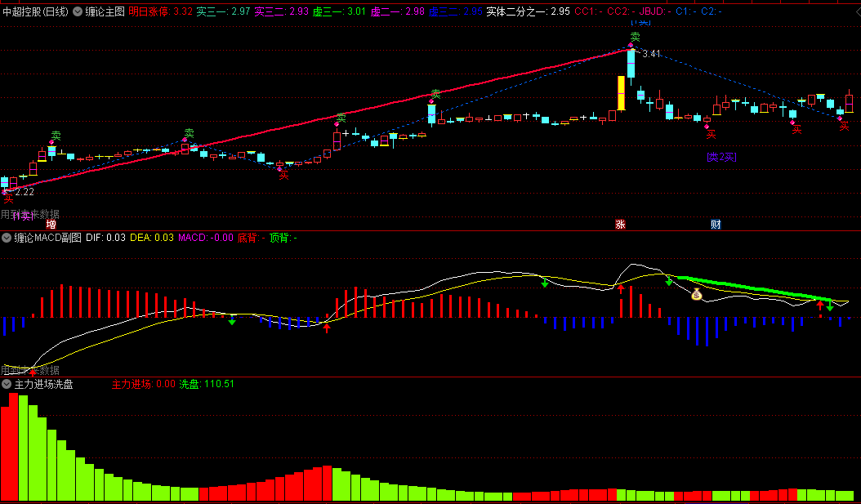Click the CC1 indicator readout
861x504 pixels.
(x=589, y=11)
